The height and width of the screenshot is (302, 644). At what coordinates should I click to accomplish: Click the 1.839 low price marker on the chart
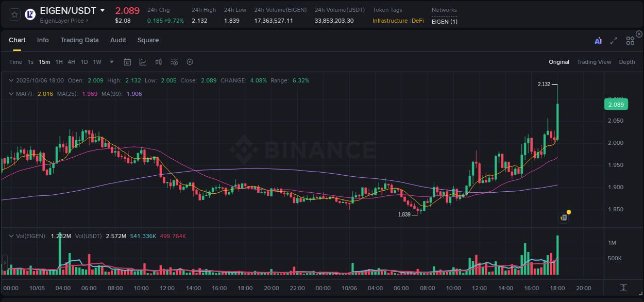(405, 214)
